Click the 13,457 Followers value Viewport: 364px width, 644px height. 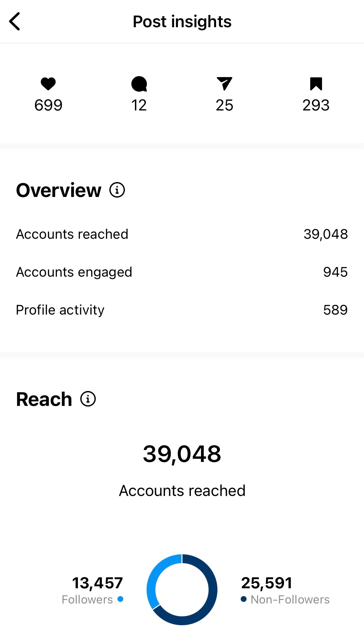pos(97,582)
